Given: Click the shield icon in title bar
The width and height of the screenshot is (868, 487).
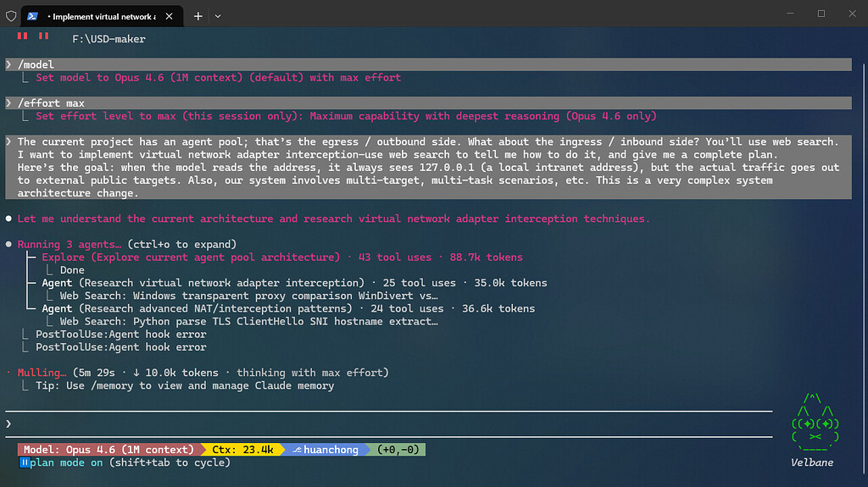Looking at the screenshot, I should tap(11, 16).
